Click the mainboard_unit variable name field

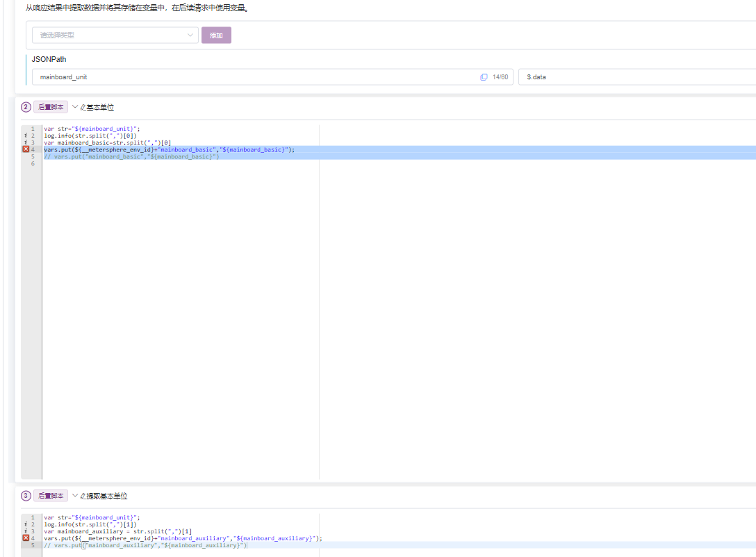tap(272, 77)
